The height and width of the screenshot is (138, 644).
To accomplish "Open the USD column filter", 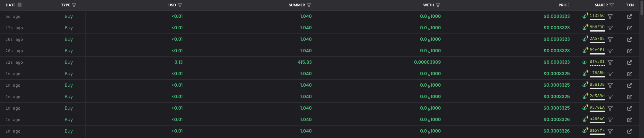I will click(180, 5).
